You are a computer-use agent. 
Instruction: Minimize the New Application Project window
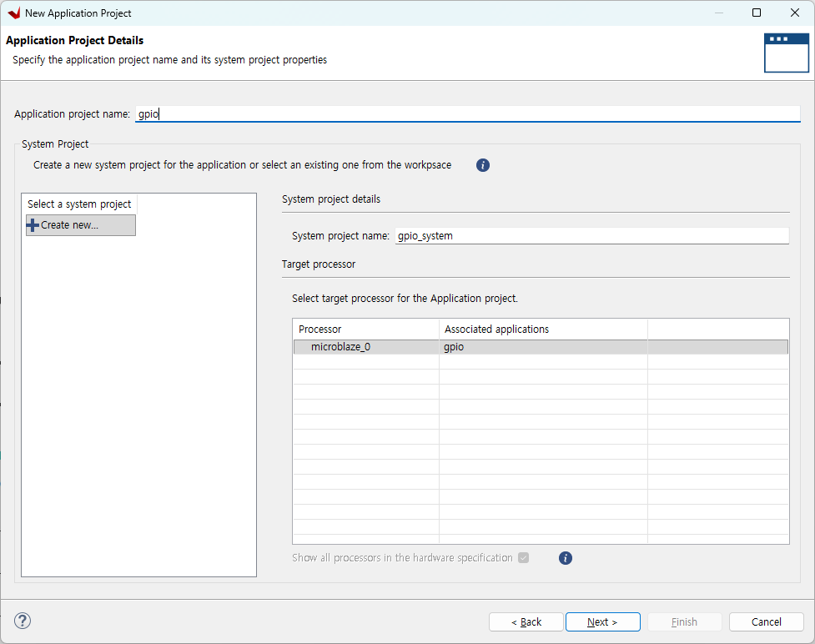click(717, 13)
